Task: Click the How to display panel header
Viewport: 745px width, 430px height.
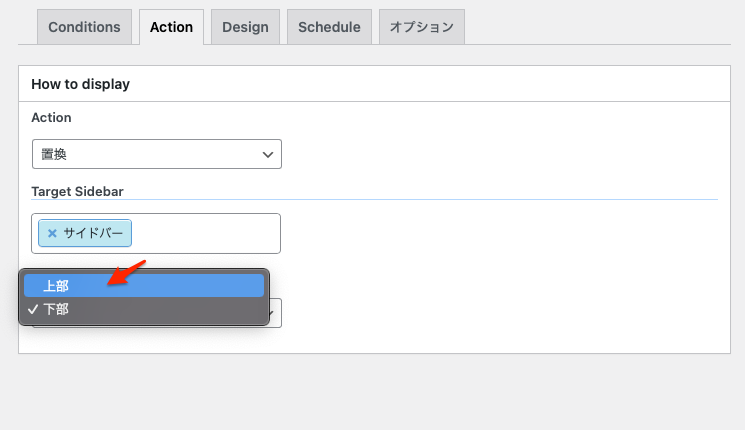Action: click(374, 84)
